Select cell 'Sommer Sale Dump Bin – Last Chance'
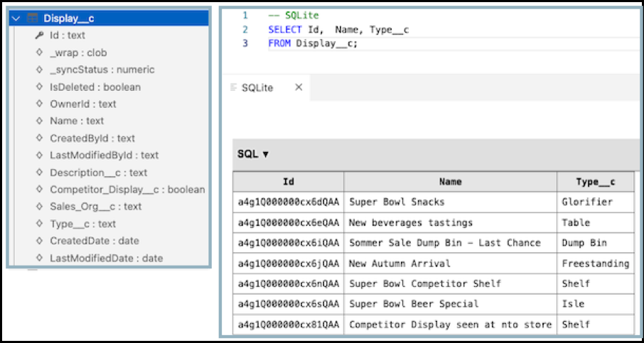 [450, 243]
